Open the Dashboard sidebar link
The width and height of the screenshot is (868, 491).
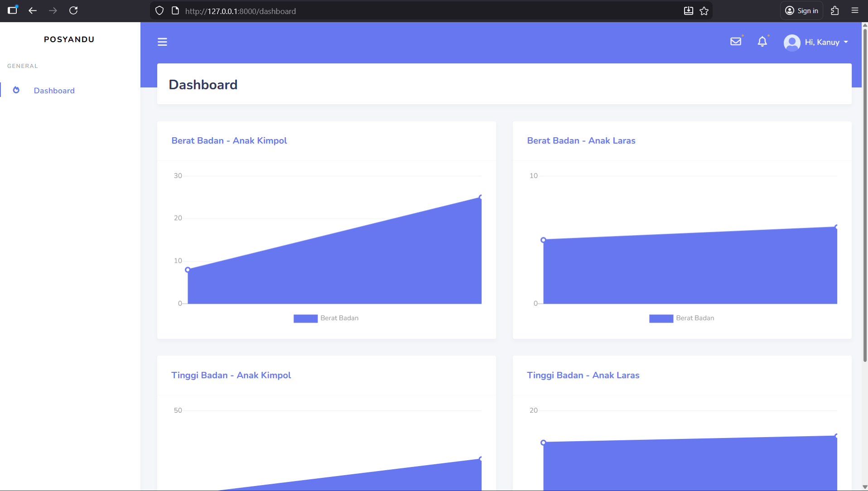54,91
